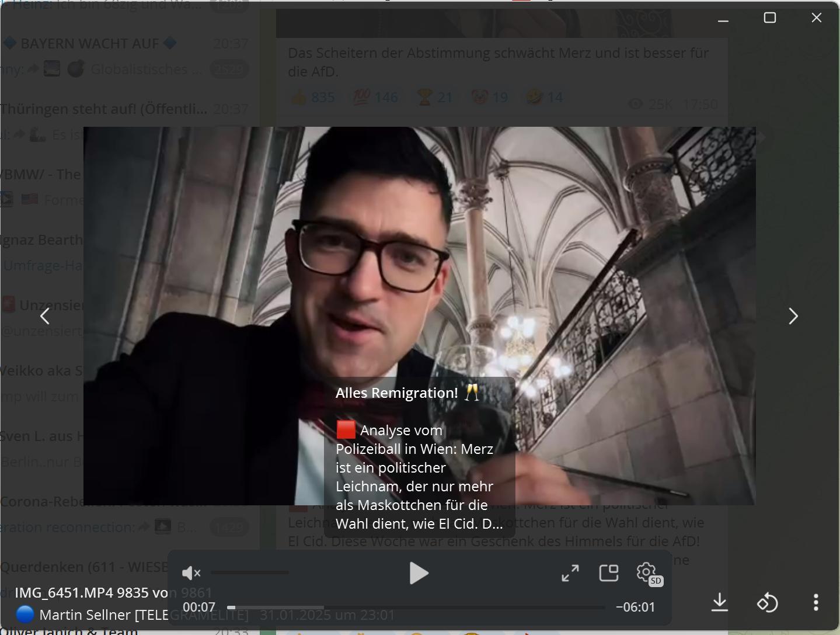Click the remaining time −06:01
840x635 pixels.
(636, 608)
